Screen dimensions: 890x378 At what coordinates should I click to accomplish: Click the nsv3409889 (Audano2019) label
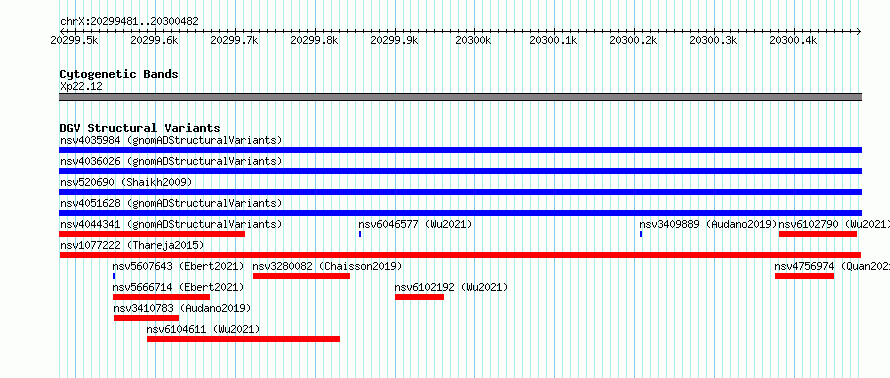click(708, 224)
